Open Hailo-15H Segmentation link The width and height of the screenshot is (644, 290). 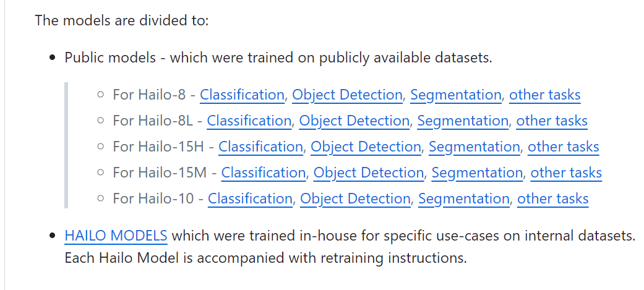[x=474, y=147]
